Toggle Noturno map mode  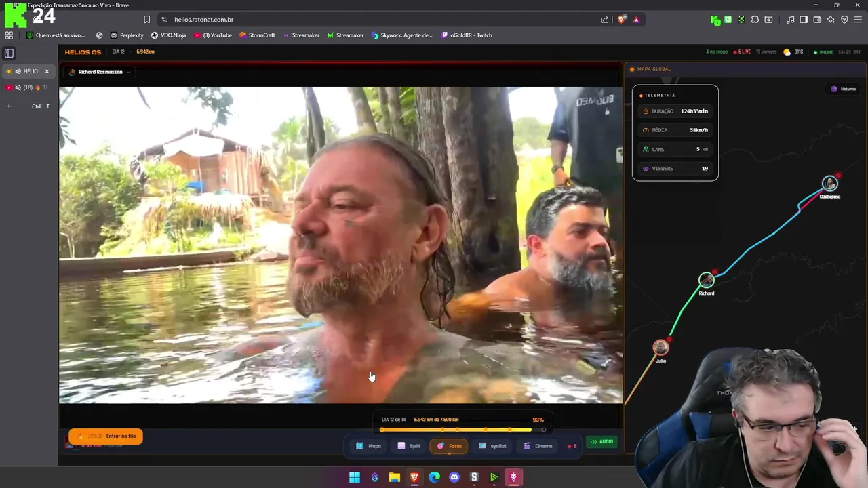pyautogui.click(x=844, y=89)
